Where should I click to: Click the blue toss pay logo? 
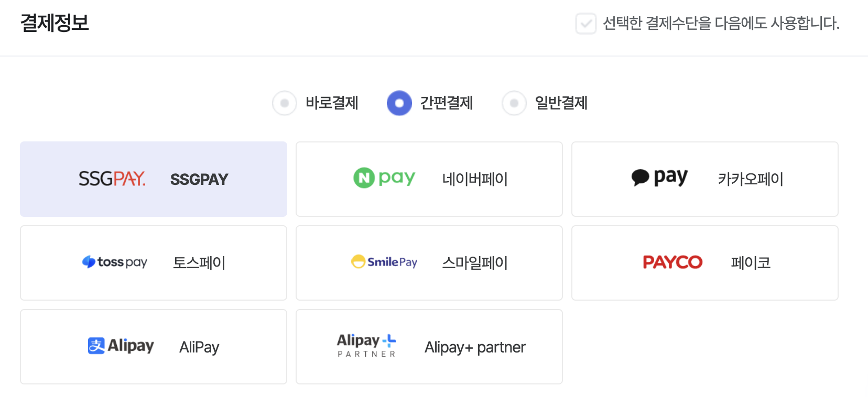pos(115,262)
